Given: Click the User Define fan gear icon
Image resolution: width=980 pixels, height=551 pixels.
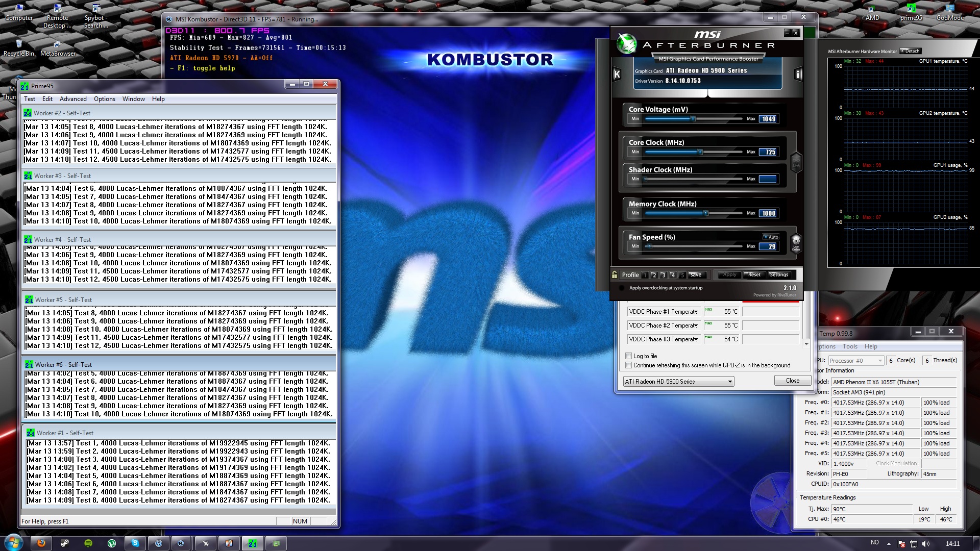Looking at the screenshot, I should pyautogui.click(x=796, y=242).
